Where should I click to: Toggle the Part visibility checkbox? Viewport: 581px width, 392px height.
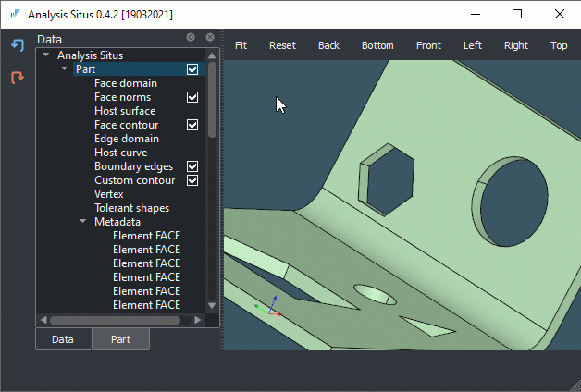click(x=192, y=69)
